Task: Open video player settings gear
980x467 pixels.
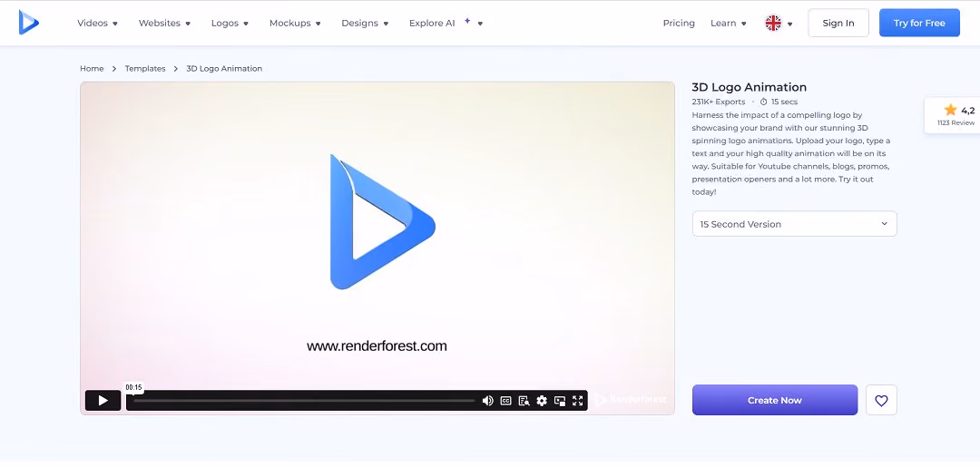Action: [x=542, y=401]
